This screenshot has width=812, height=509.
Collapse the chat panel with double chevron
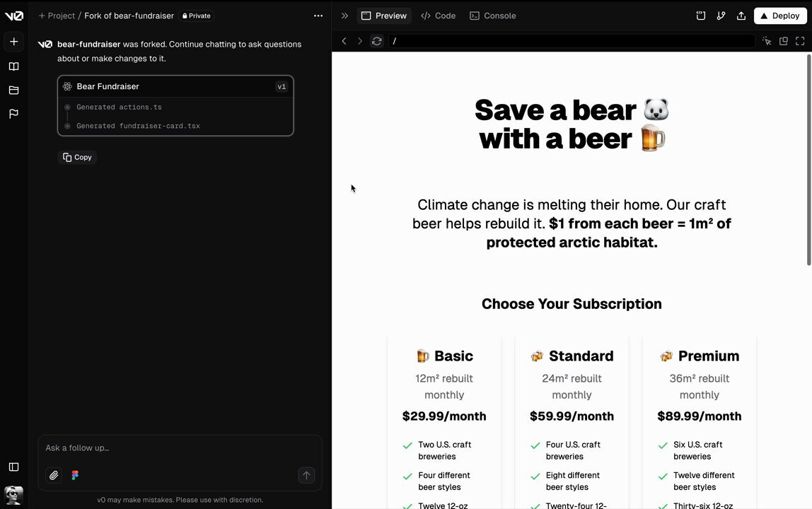pyautogui.click(x=344, y=16)
